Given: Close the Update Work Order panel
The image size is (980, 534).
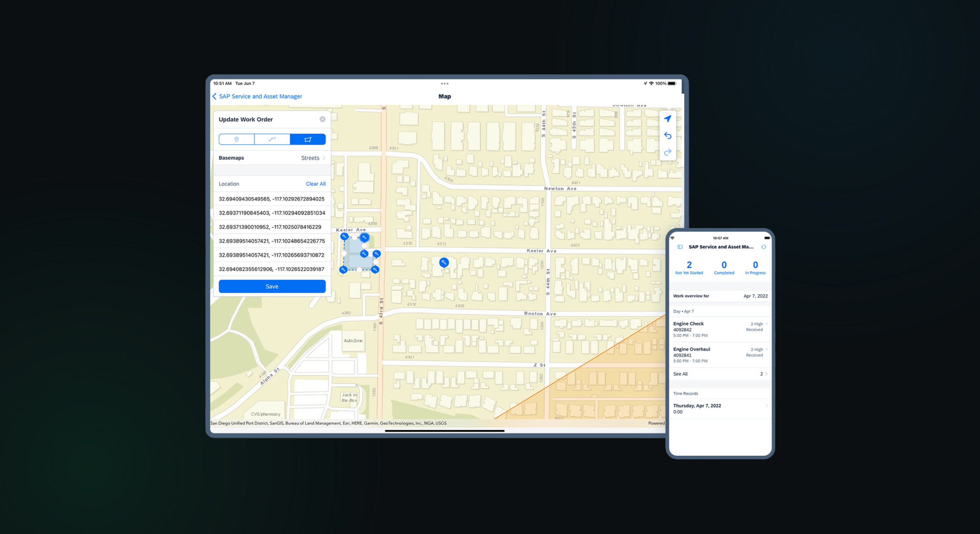Looking at the screenshot, I should click(322, 119).
